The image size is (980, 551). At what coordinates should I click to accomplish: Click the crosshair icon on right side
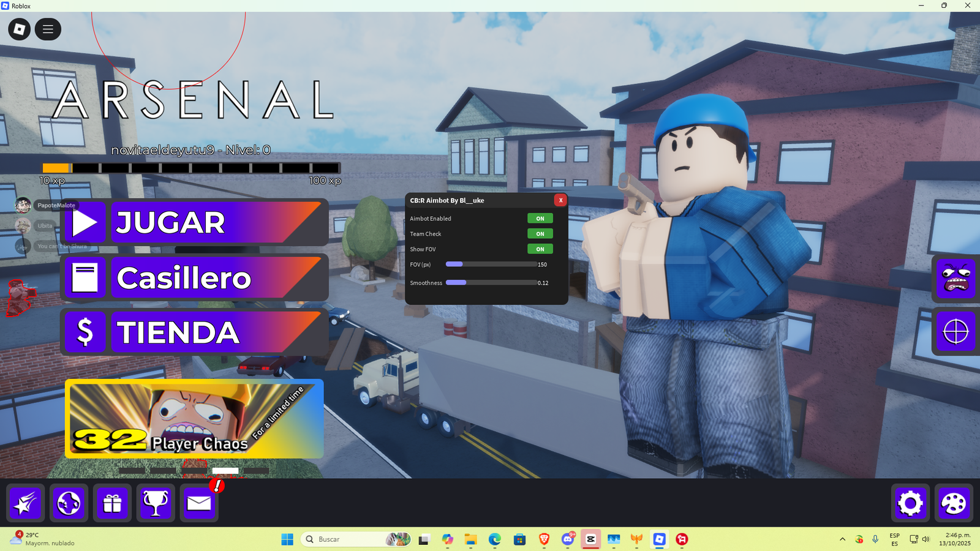coord(956,332)
